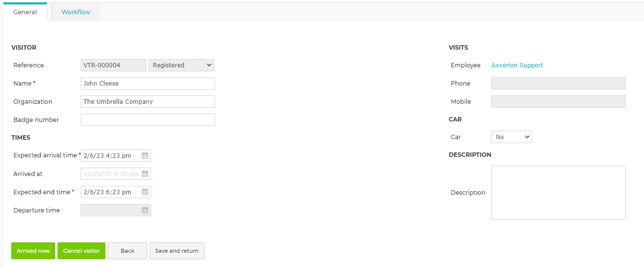Click the Cancel visitor button
This screenshot has height=268, width=644.
click(x=81, y=251)
